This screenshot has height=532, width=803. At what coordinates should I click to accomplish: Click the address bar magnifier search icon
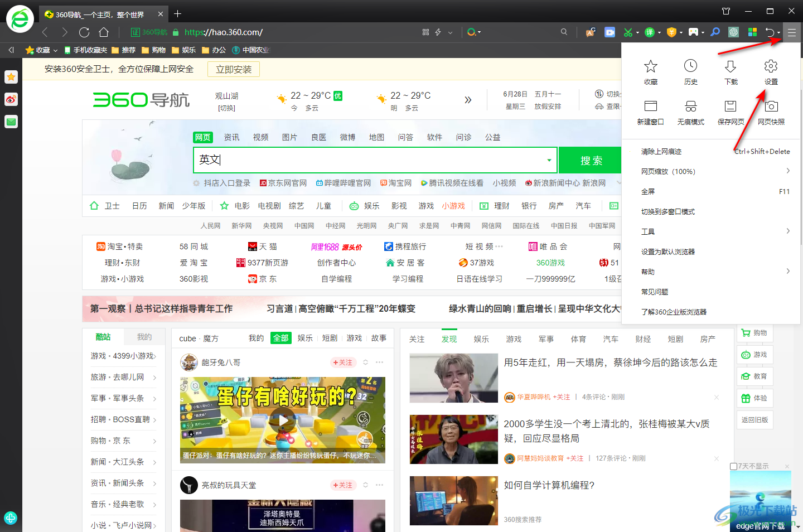coord(564,32)
